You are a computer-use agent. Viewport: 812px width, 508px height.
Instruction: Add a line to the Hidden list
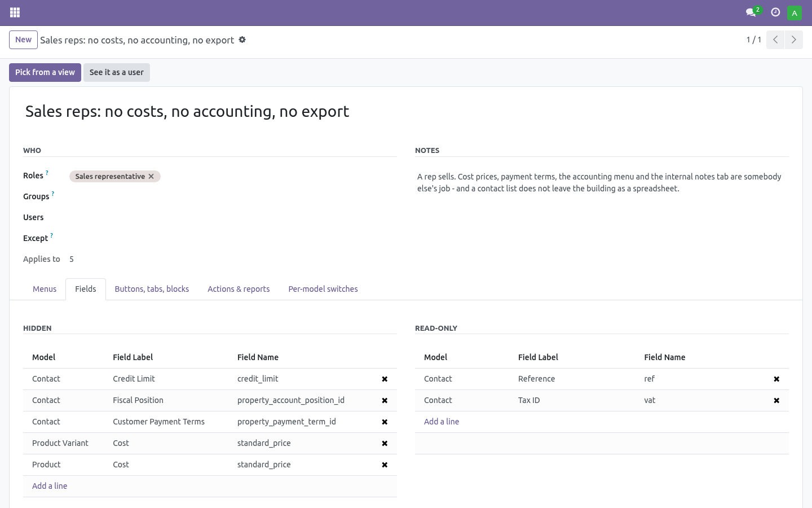(x=50, y=486)
